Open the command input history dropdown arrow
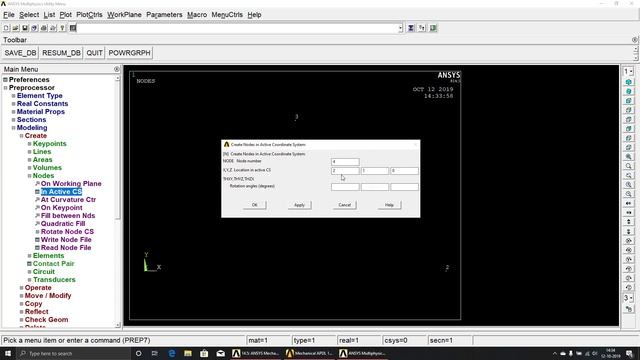Image resolution: width=640 pixels, height=360 pixels. pyautogui.click(x=400, y=28)
